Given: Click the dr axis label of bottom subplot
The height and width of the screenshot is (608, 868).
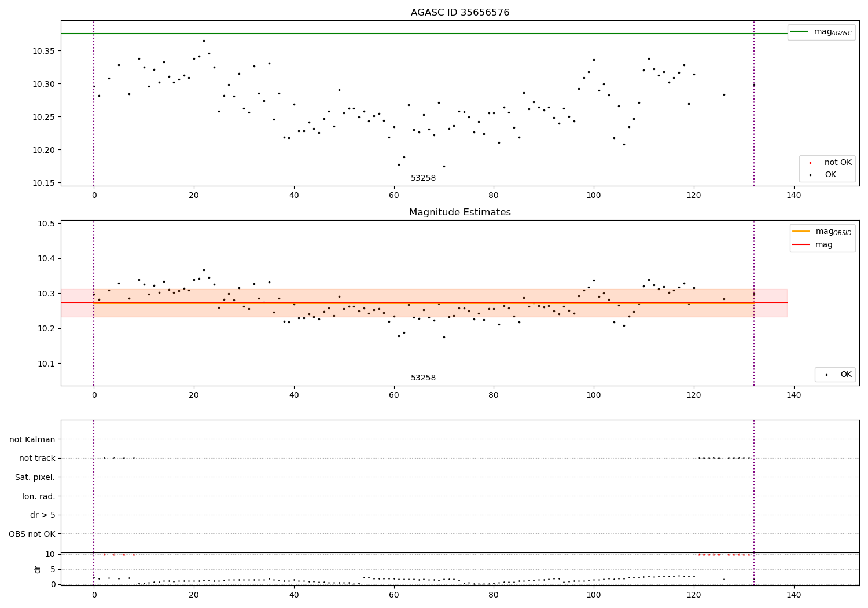Looking at the screenshot, I should [x=38, y=569].
